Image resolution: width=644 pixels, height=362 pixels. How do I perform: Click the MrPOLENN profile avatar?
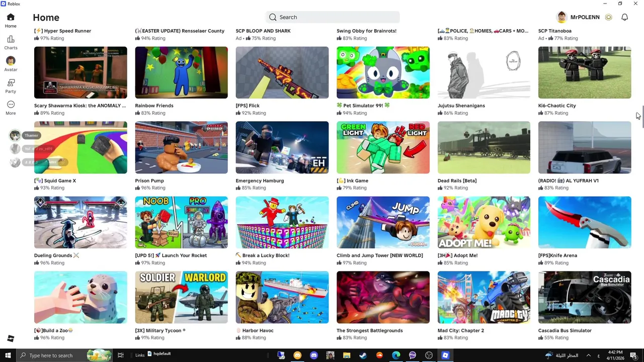[x=562, y=17]
